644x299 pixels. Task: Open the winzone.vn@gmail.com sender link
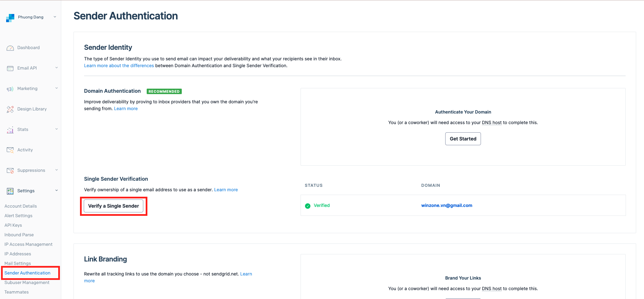(447, 206)
